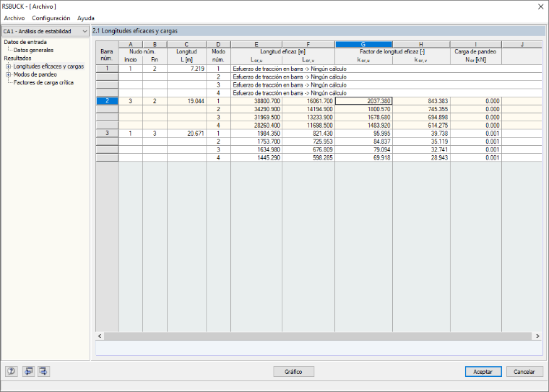Click the 2.1 Longitudes eficaces y cargas title
Image resolution: width=549 pixels, height=392 pixels.
click(135, 31)
